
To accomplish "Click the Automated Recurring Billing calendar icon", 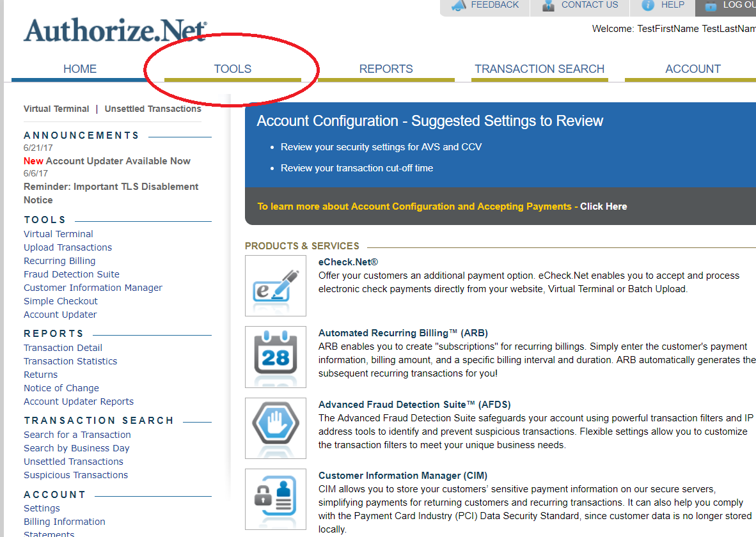I will coord(275,357).
